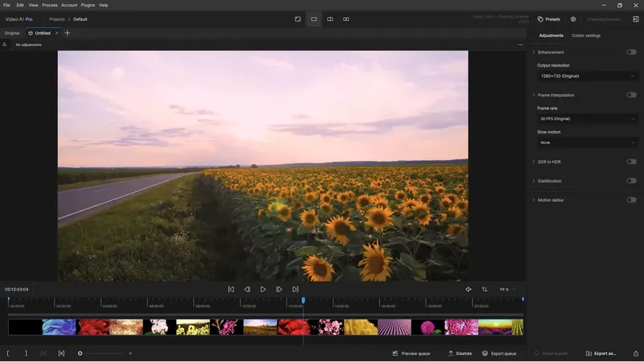Switch to the Codec settings tab
Viewport: 644px width, 362px height.
(x=586, y=35)
